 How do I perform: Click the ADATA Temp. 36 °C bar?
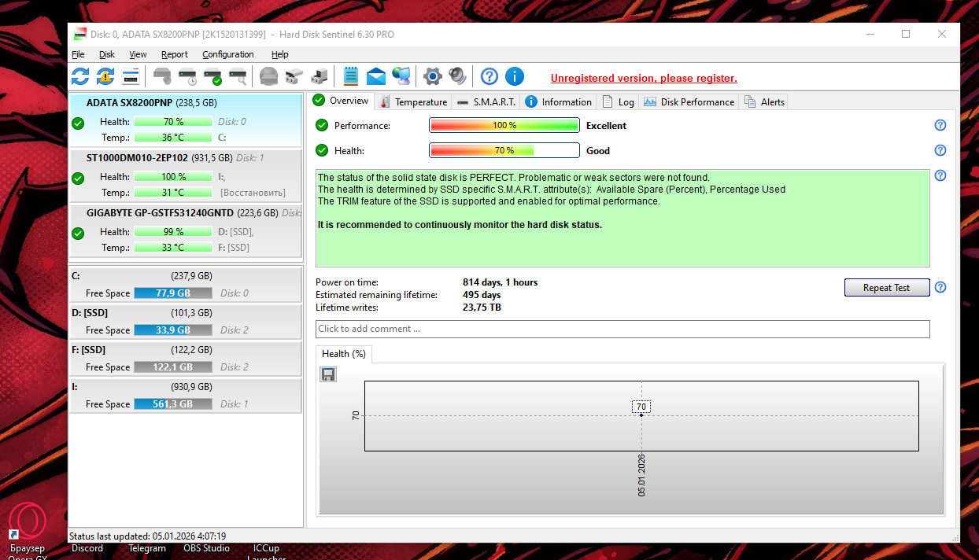pos(173,138)
